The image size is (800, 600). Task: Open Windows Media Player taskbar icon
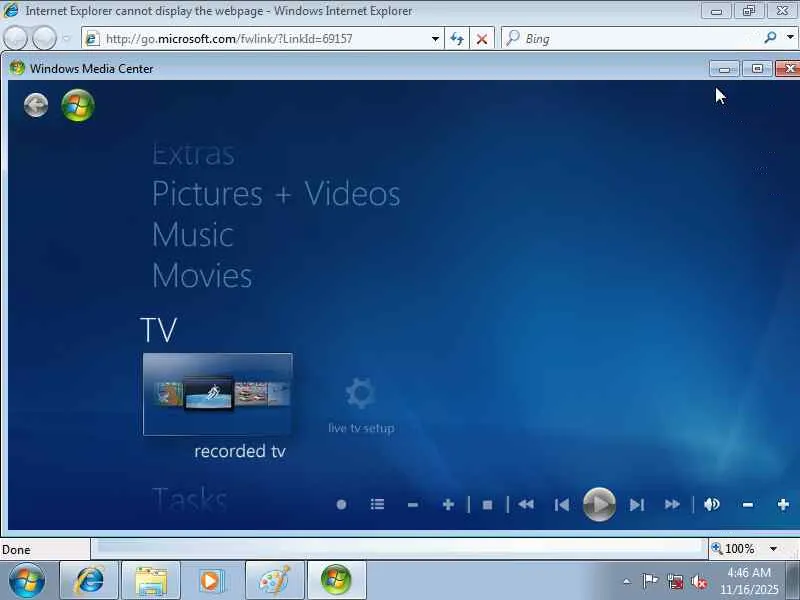click(211, 580)
